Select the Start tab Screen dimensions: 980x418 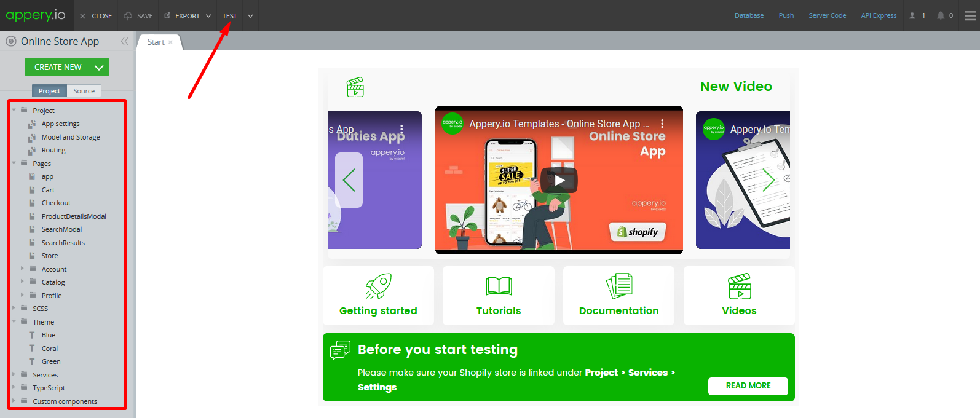click(x=156, y=42)
